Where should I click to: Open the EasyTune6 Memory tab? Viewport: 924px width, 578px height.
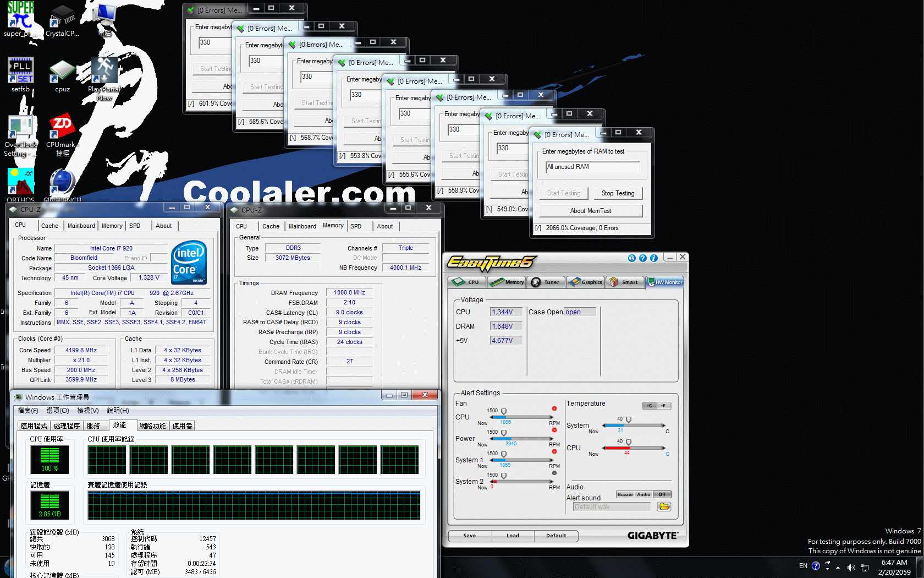point(507,282)
